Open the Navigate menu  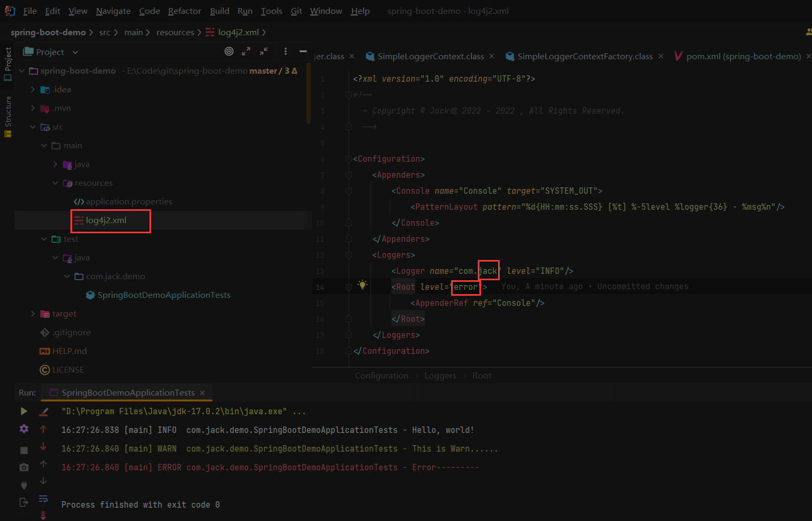113,11
